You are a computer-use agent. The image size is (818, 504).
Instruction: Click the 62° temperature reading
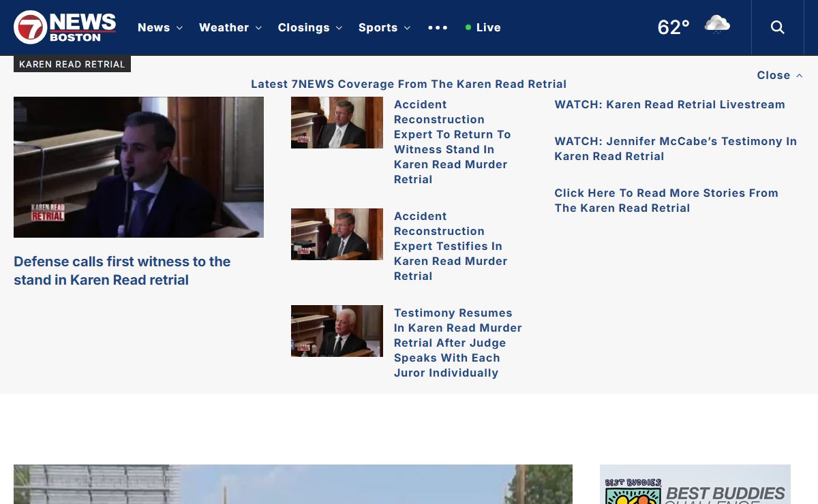point(673,27)
